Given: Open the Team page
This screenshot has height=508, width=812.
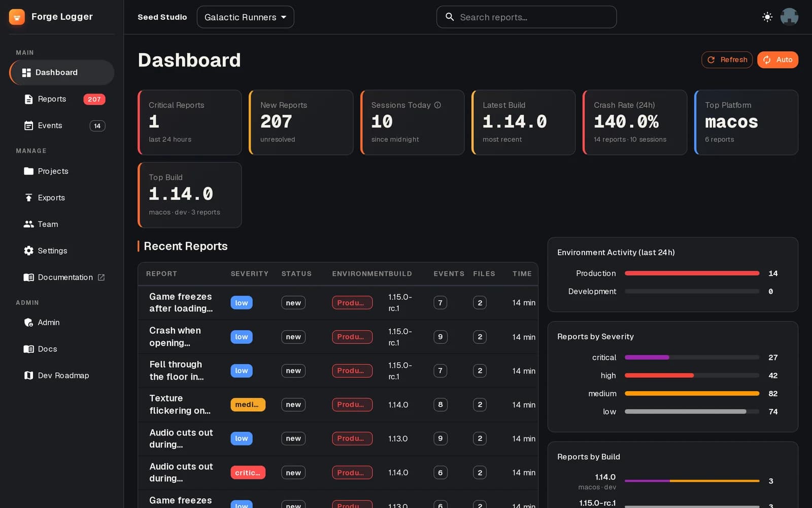Looking at the screenshot, I should click(x=61, y=224).
